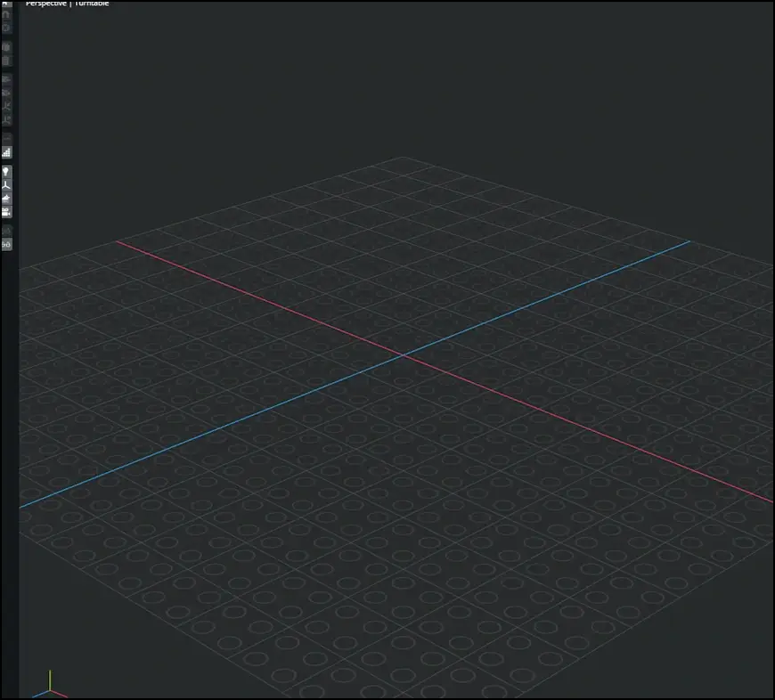The width and height of the screenshot is (775, 700).
Task: Toggle the three-axis origin icon in toolbar
Action: point(6,184)
